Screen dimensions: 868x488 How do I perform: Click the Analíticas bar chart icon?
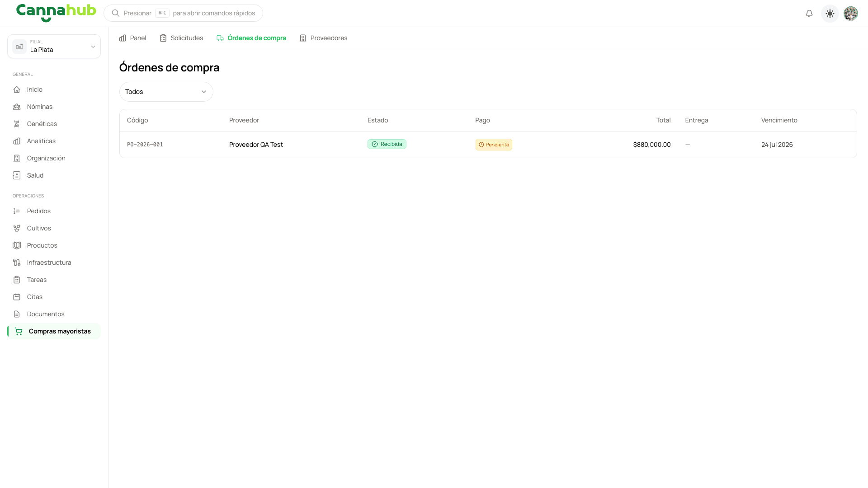[x=17, y=141]
